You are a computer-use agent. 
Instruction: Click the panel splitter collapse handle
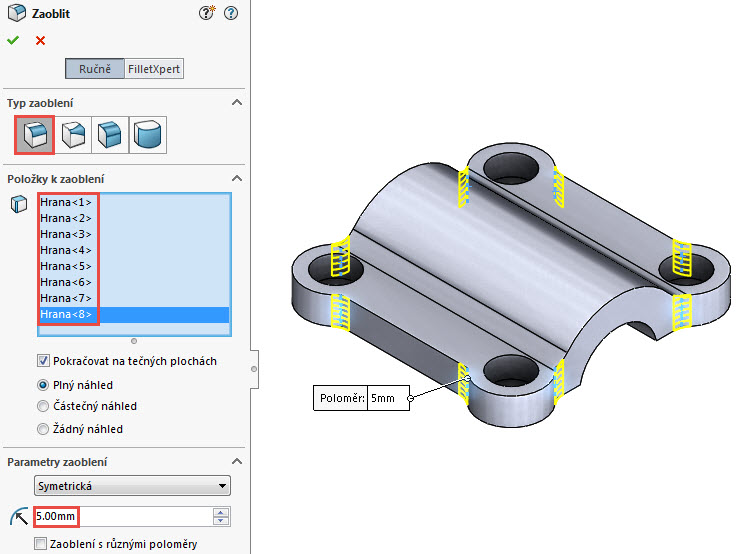[x=254, y=369]
